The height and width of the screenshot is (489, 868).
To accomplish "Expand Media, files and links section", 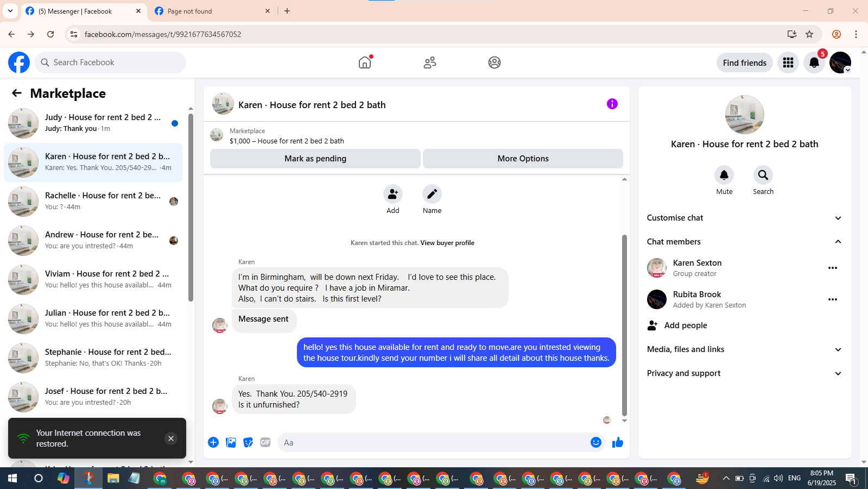I will (x=744, y=349).
